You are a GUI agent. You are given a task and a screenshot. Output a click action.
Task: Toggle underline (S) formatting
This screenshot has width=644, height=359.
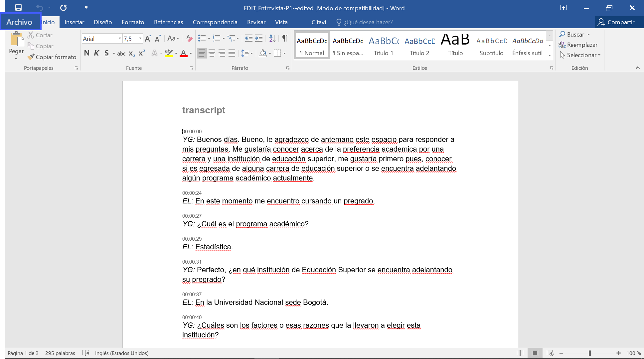(106, 53)
